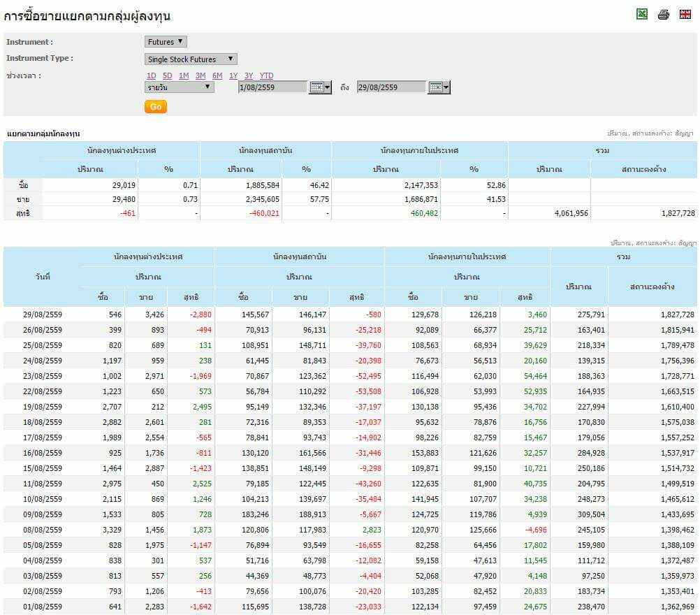The image size is (700, 615).
Task: Select the 1Y time range link
Action: 233,75
